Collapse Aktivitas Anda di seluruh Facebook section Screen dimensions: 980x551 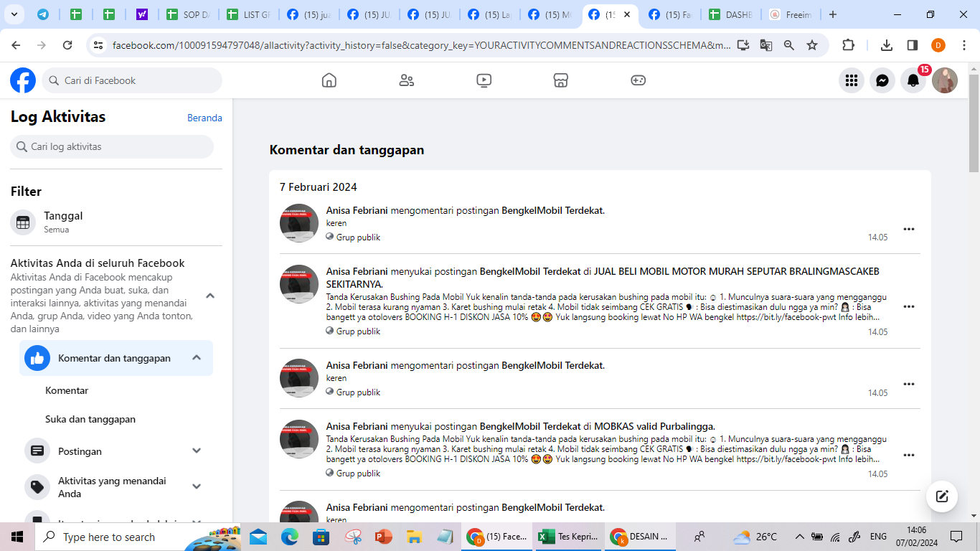point(210,296)
